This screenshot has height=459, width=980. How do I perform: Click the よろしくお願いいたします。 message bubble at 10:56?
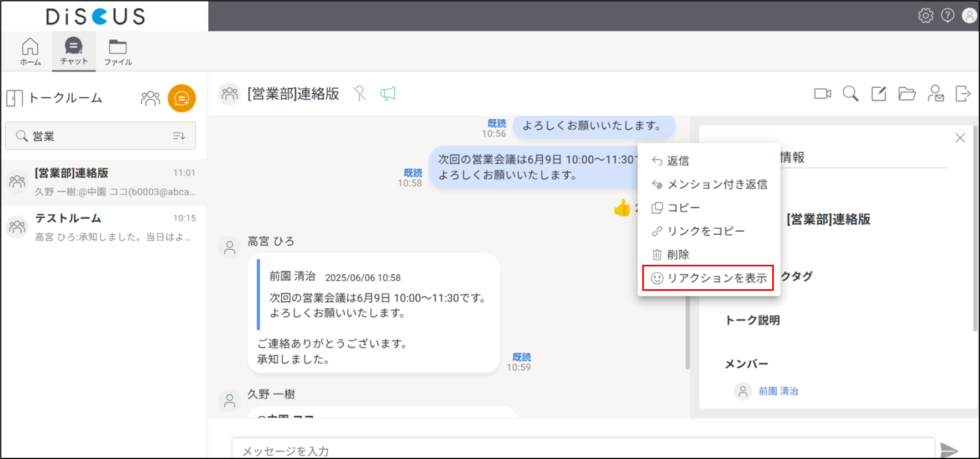coord(594,126)
